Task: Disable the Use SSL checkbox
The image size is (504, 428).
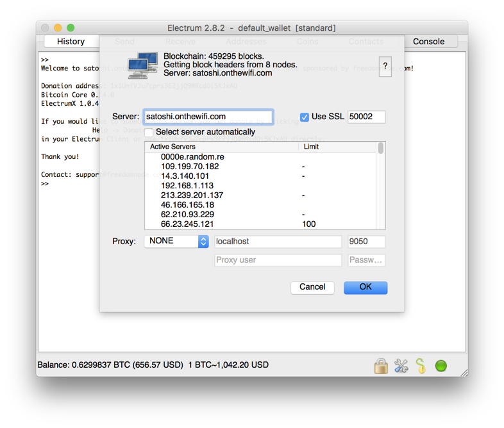Action: click(x=305, y=117)
